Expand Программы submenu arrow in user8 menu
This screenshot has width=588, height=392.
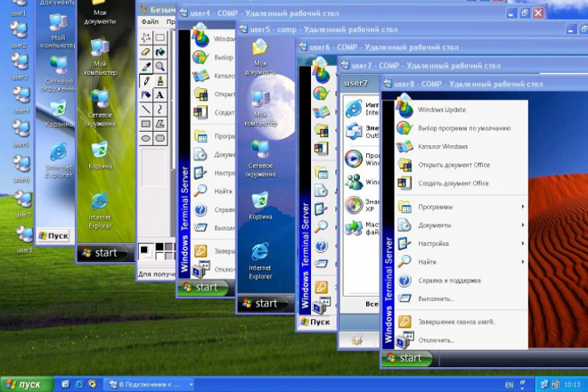click(x=523, y=207)
